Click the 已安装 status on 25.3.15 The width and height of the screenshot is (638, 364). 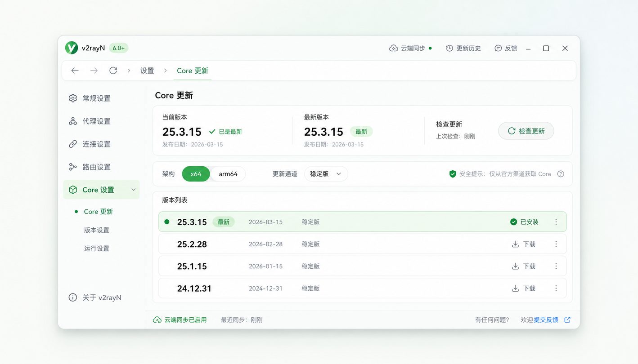coord(525,222)
